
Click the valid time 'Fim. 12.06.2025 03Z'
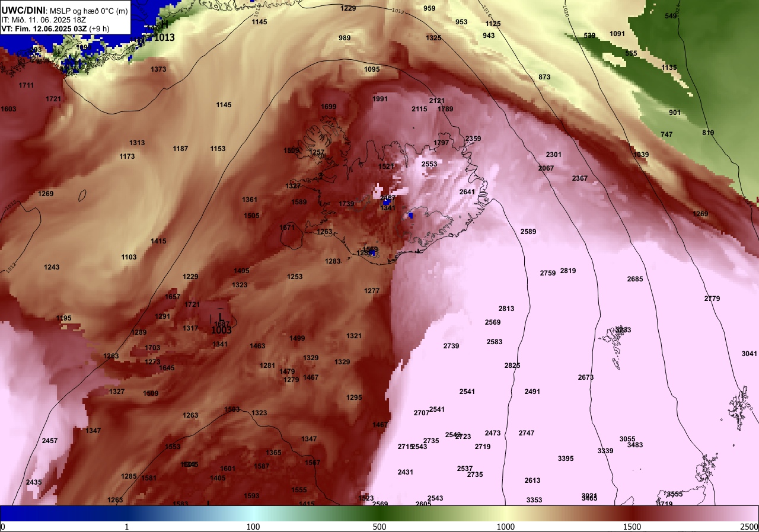[x=58, y=28]
